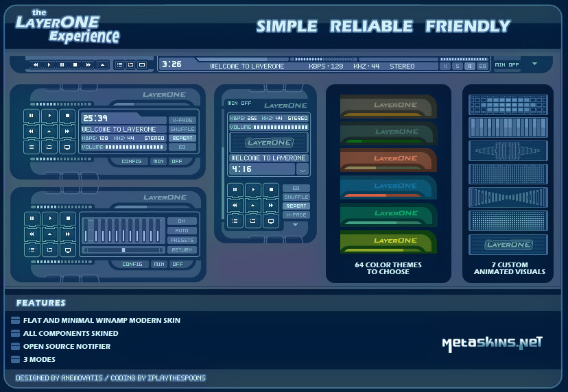The image size is (568, 392).
Task: Choose the LayerONE logo visual thumbnail
Action: (x=508, y=245)
